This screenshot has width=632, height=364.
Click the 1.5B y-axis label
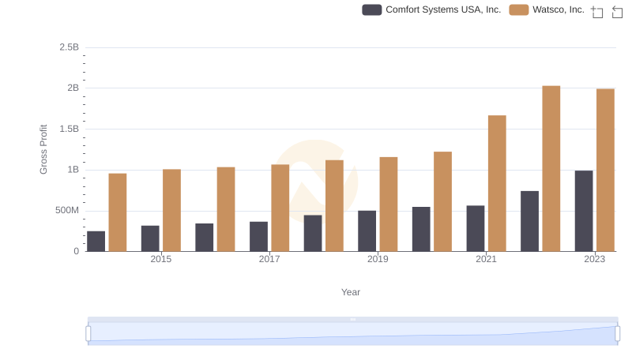[x=70, y=129]
